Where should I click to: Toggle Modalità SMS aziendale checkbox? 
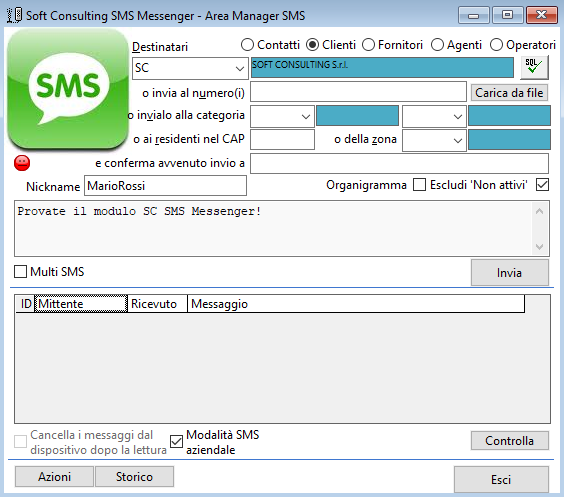point(177,441)
